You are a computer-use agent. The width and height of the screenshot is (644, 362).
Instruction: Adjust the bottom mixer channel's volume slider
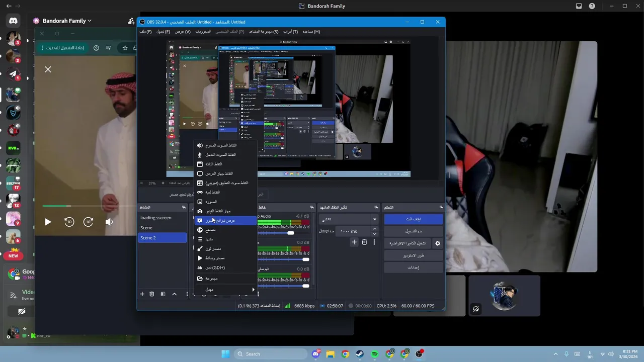pyautogui.click(x=305, y=286)
